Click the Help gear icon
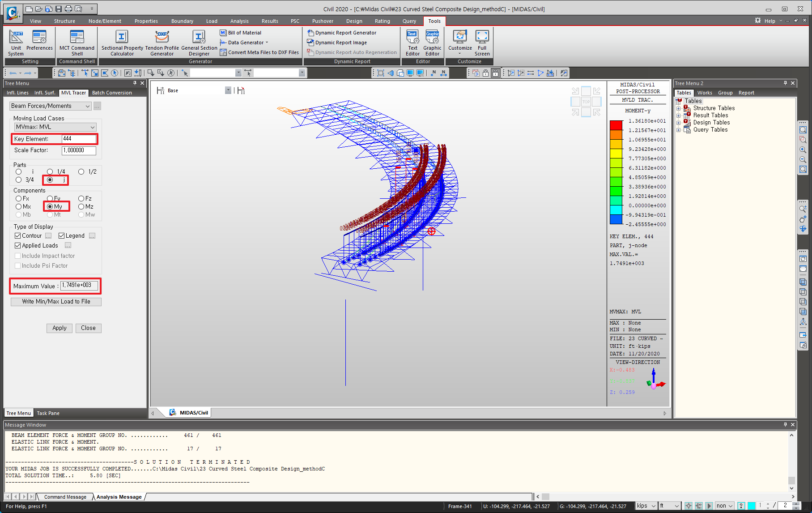The height and width of the screenshot is (513, 812). coord(758,21)
